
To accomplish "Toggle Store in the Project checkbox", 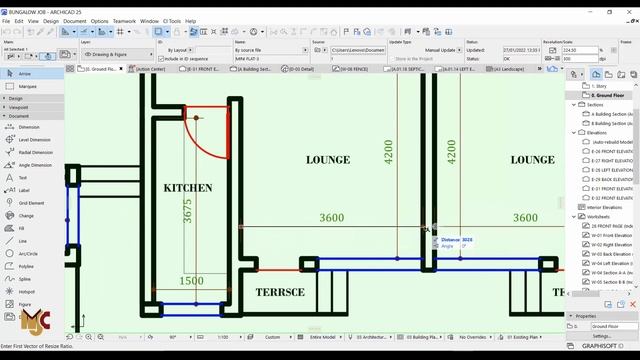I will 392,59.
